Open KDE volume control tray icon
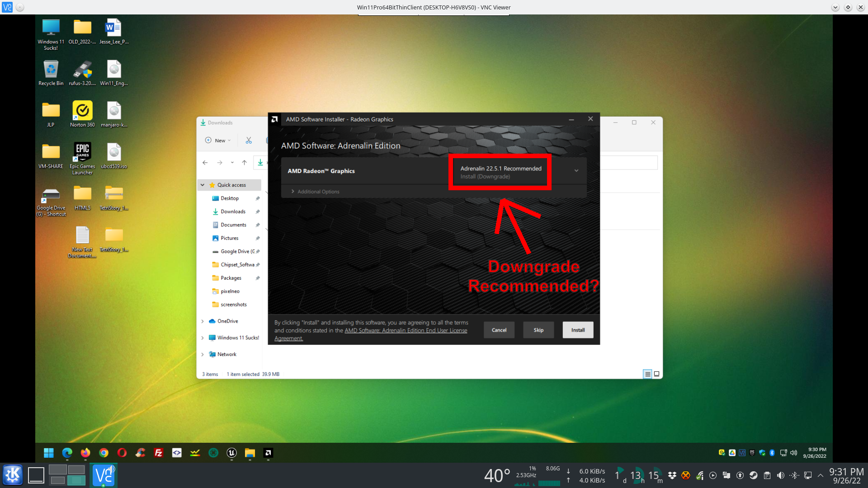 tap(780, 475)
